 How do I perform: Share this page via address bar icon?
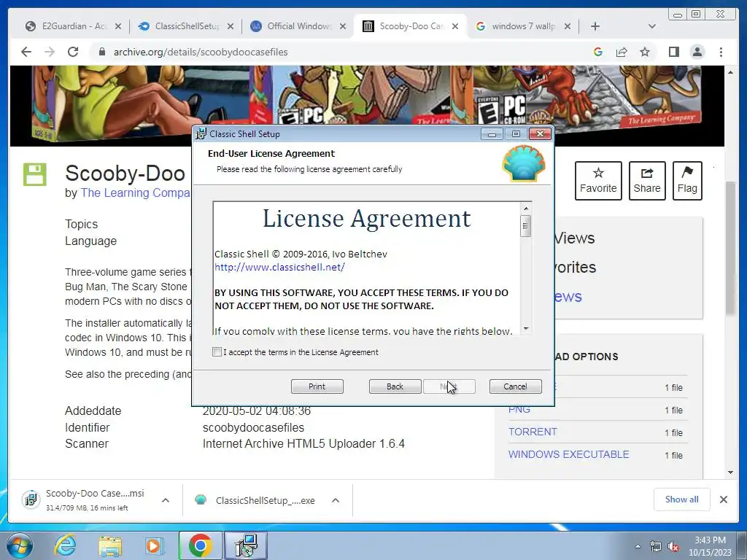coord(622,52)
